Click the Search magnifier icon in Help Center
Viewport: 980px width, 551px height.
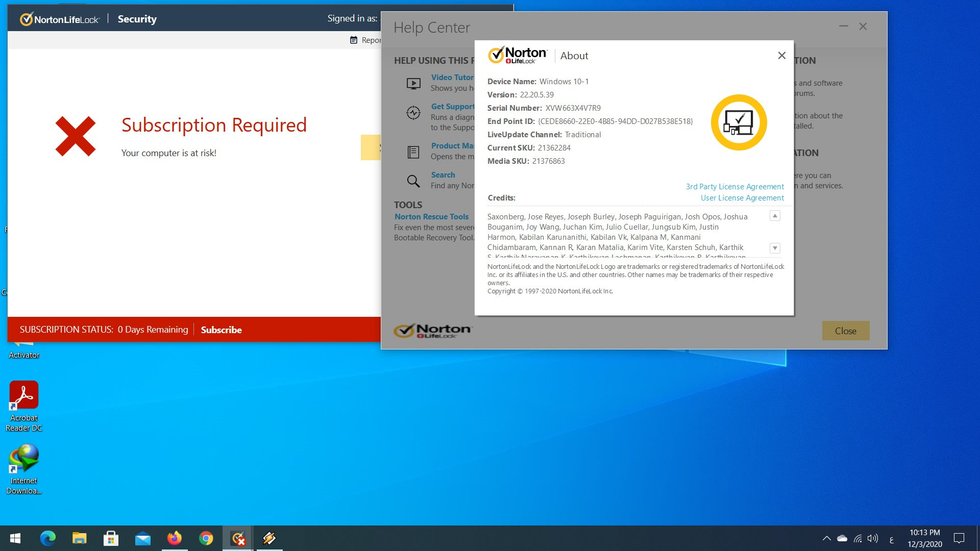coord(413,181)
